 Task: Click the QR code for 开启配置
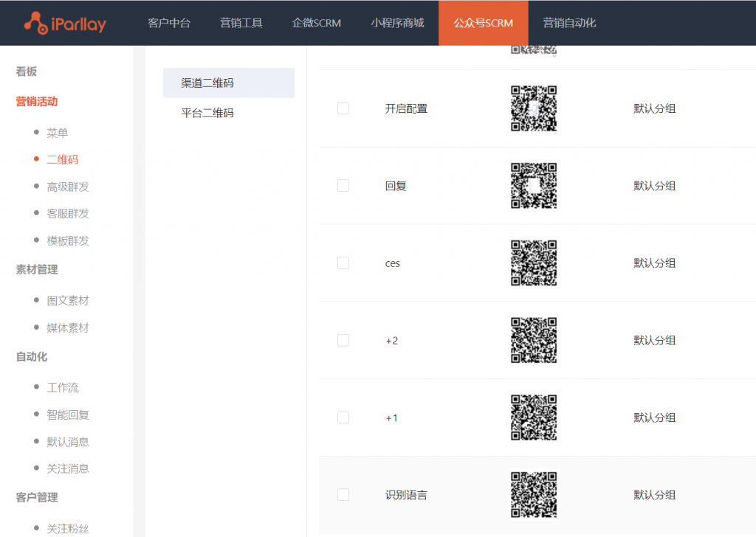(x=534, y=108)
